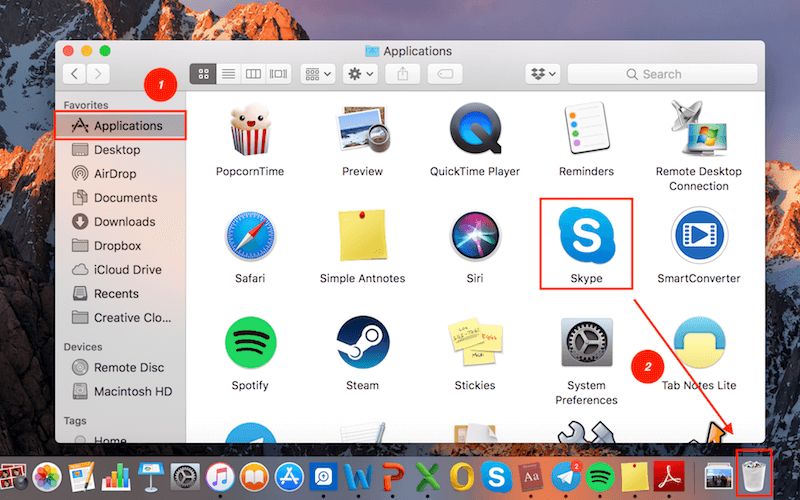This screenshot has height=500, width=800.
Task: Select the Siri app icon
Action: [x=475, y=237]
